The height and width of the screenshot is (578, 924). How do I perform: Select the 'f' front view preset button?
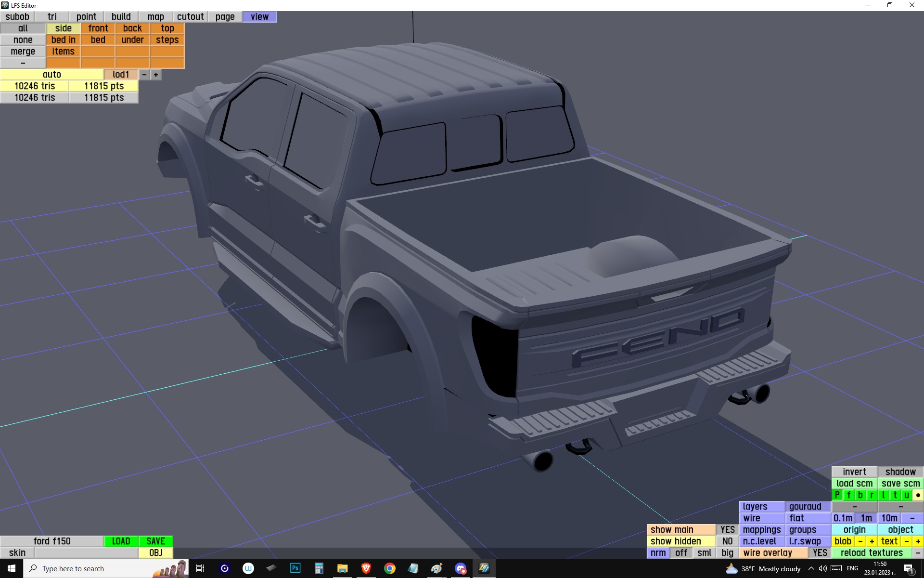(x=848, y=495)
